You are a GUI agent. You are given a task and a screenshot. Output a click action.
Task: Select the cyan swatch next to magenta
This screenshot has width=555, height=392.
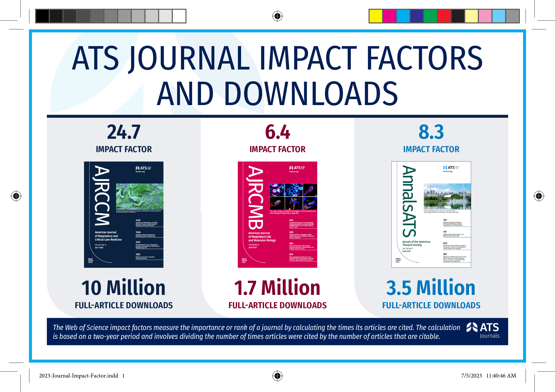403,16
